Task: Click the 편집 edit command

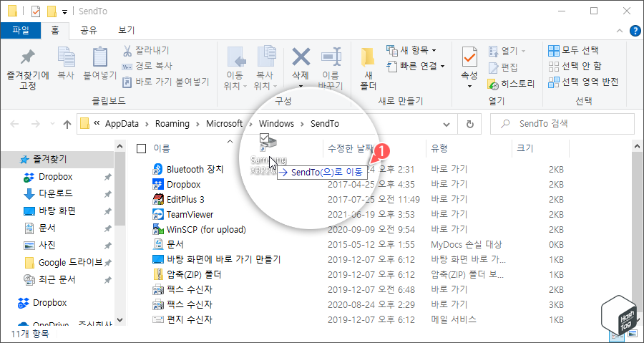Action: 503,67
